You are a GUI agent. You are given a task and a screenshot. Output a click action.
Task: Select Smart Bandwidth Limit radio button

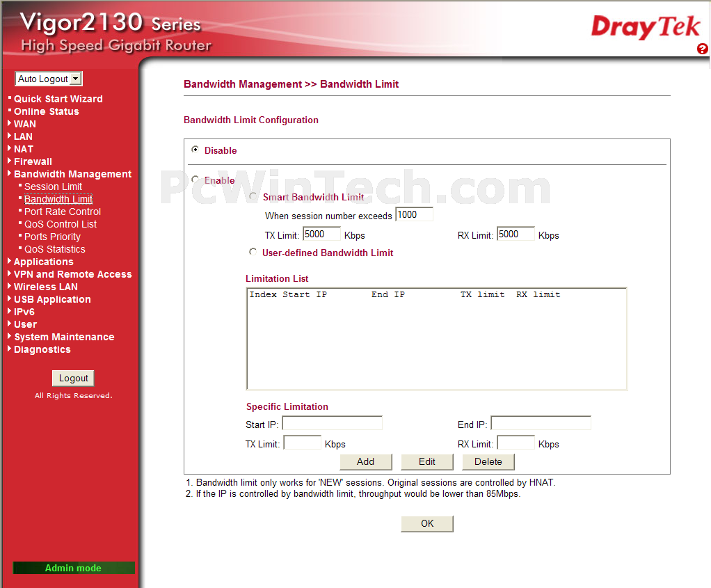(253, 196)
